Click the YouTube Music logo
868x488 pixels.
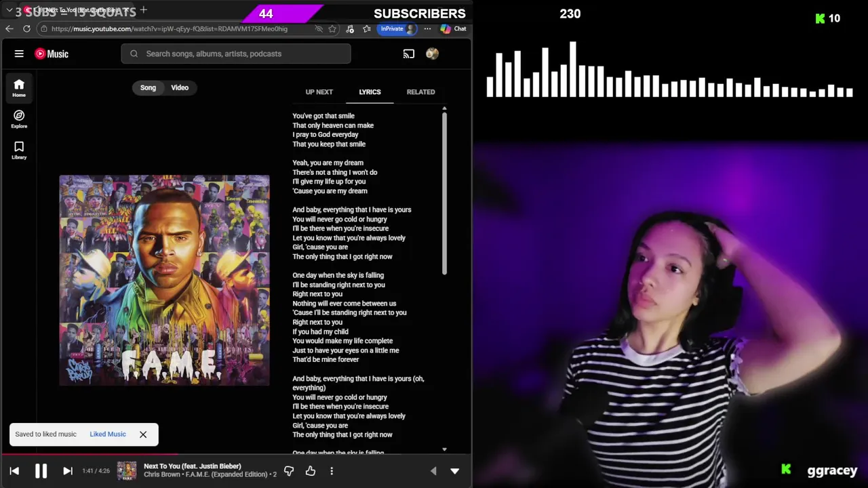tap(52, 54)
